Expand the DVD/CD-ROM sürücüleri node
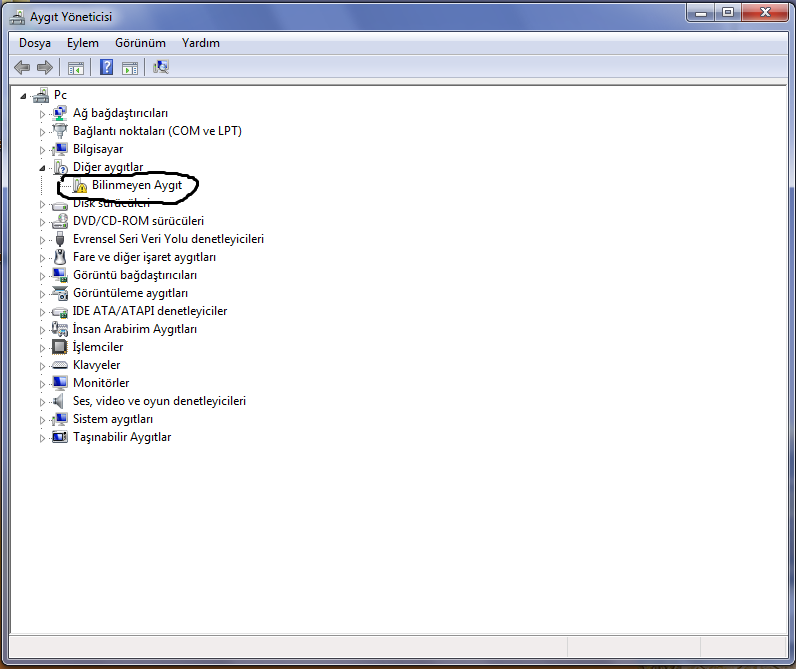Screen dimensions: 796x669 click(x=42, y=222)
